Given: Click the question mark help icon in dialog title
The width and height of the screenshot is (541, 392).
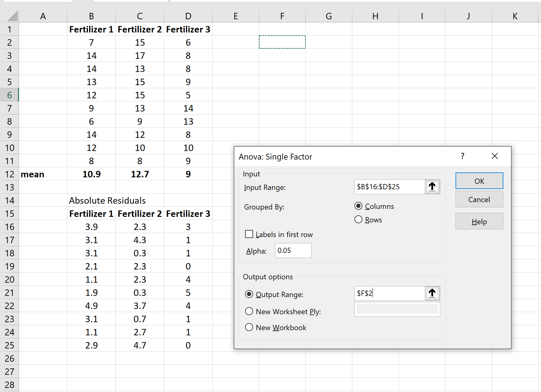Looking at the screenshot, I should coord(463,156).
